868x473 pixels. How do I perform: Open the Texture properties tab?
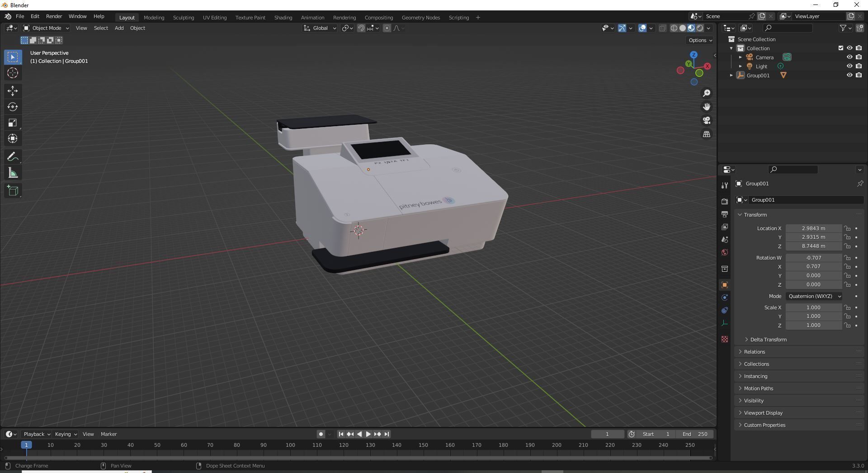[725, 339]
